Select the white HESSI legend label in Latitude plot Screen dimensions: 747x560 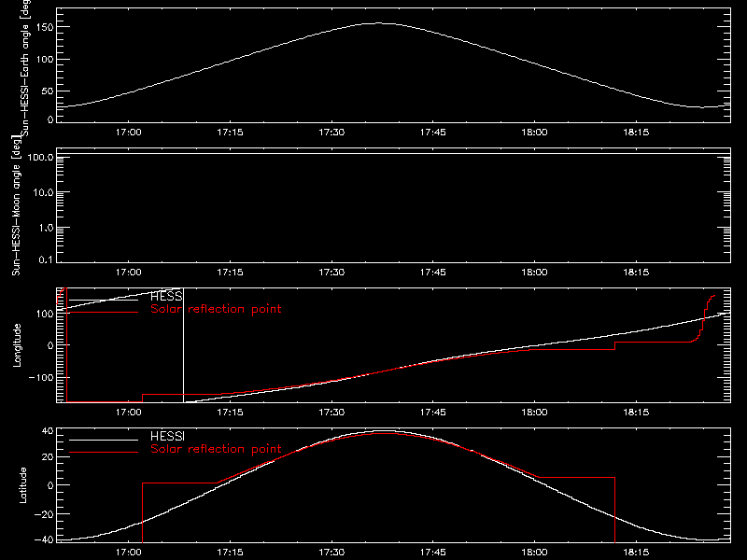167,436
